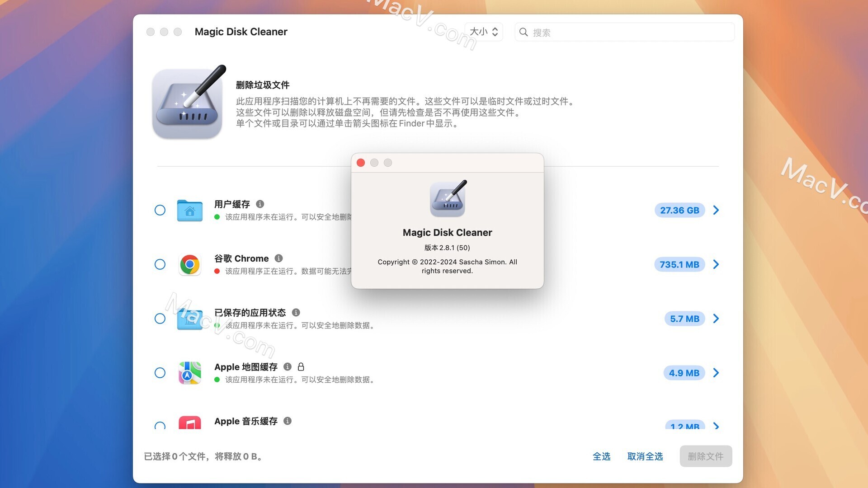Expand the 4.9 MB row with chevron
This screenshot has height=488, width=868.
click(716, 373)
